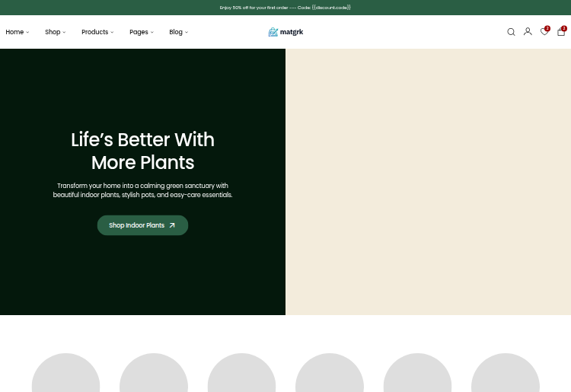Open the shopping bag cart icon
This screenshot has width=571, height=392.
click(x=561, y=32)
